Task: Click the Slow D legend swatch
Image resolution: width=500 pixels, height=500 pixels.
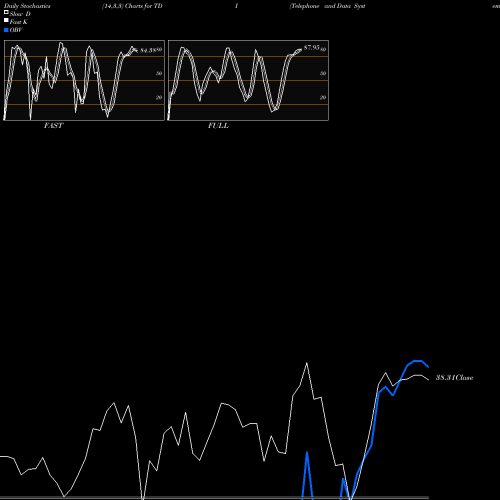Action: tap(6, 12)
